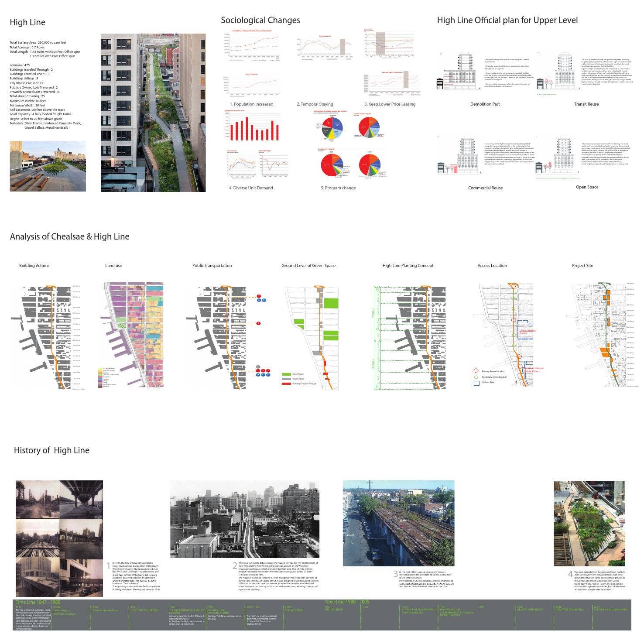The height and width of the screenshot is (644, 644).
Task: Select the 2003 Design Competition timeline entry
Action: point(529,609)
